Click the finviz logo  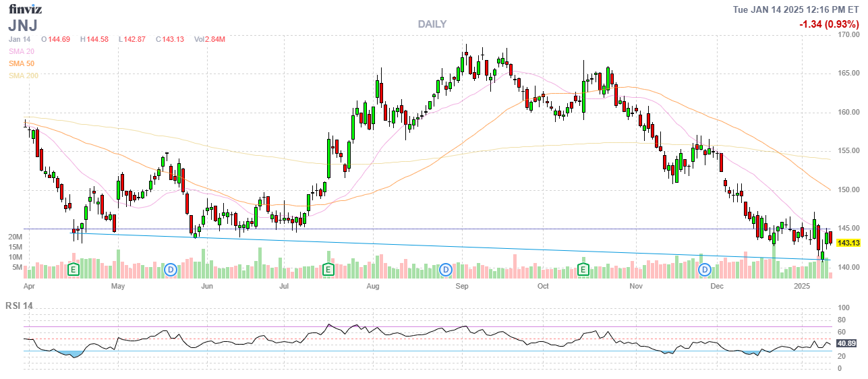(x=25, y=9)
